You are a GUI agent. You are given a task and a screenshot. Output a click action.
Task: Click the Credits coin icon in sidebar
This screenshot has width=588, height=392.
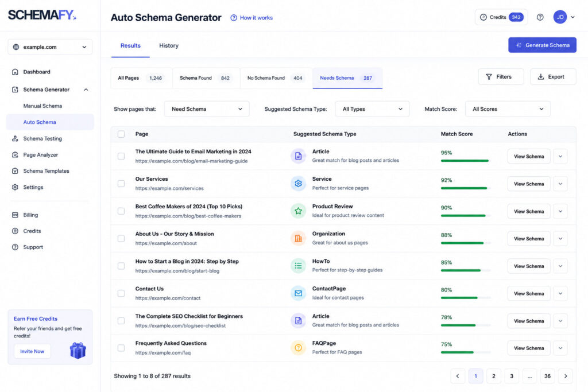(15, 231)
